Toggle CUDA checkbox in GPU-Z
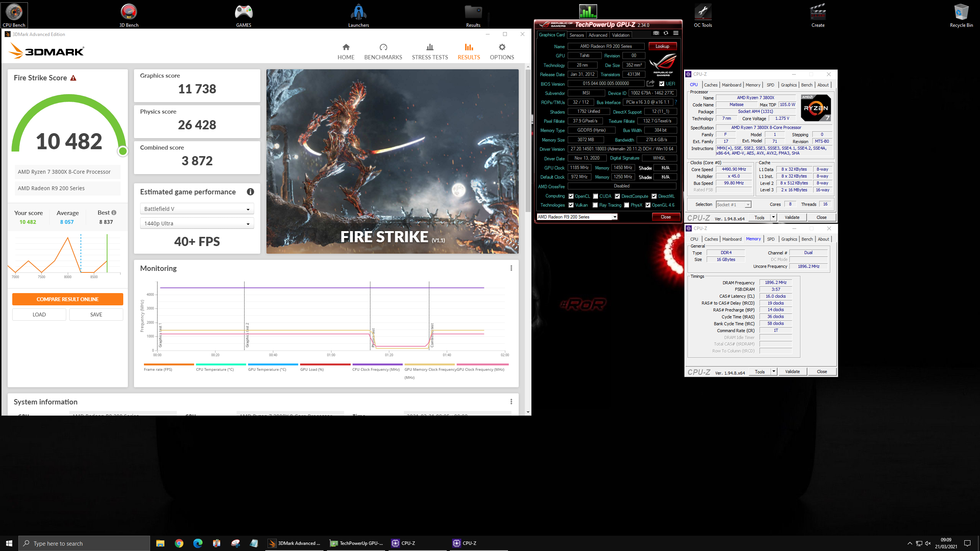Viewport: 980px width, 551px height. point(595,196)
